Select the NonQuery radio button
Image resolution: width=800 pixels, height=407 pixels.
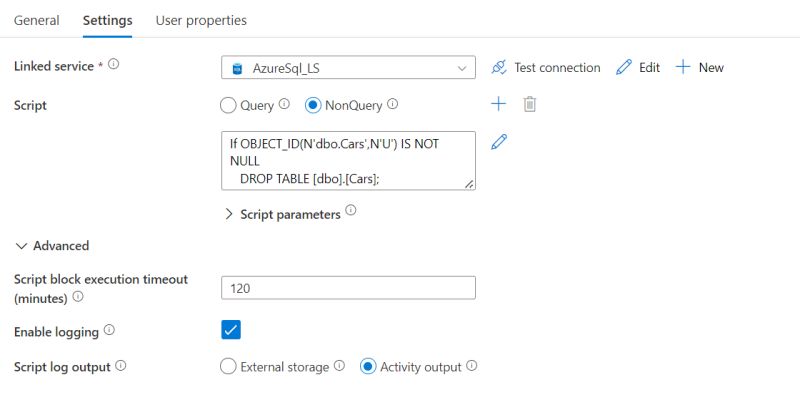pos(312,104)
